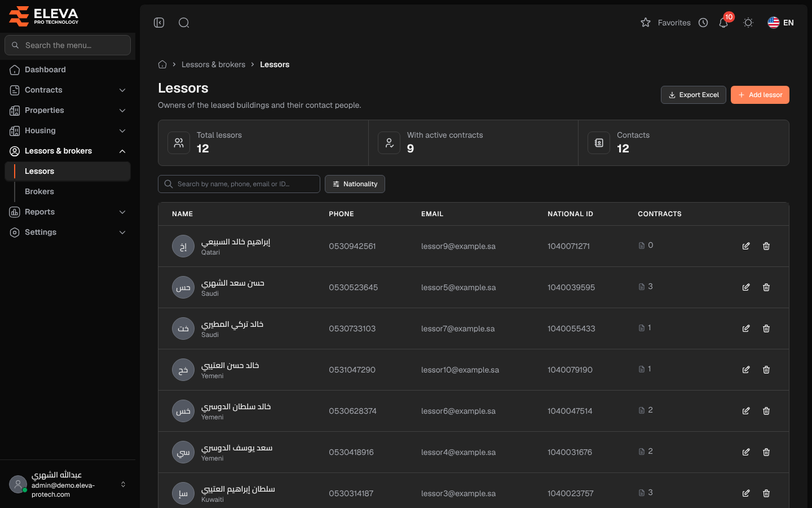The height and width of the screenshot is (508, 812).
Task: Open the Favorites list
Action: pos(666,23)
